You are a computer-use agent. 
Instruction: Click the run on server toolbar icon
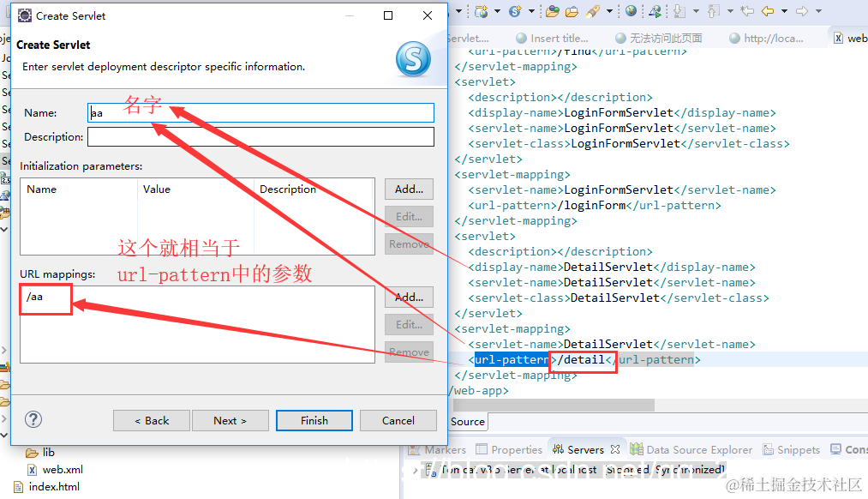coord(655,11)
